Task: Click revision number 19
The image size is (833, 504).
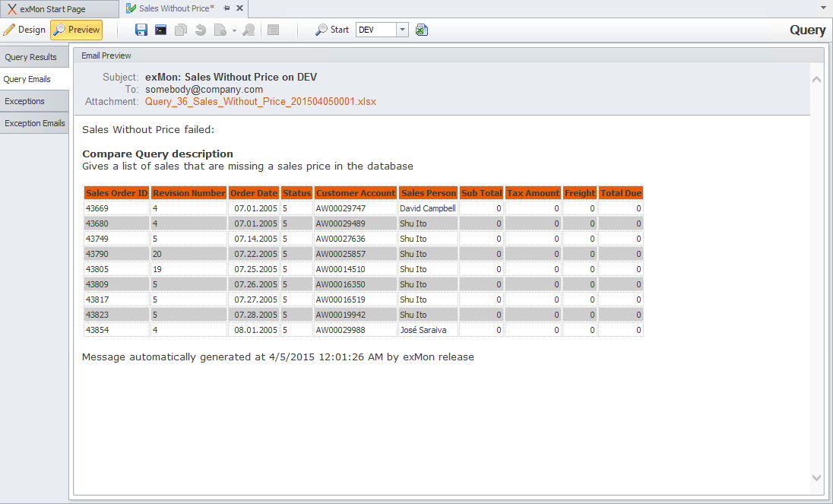Action: click(x=157, y=269)
